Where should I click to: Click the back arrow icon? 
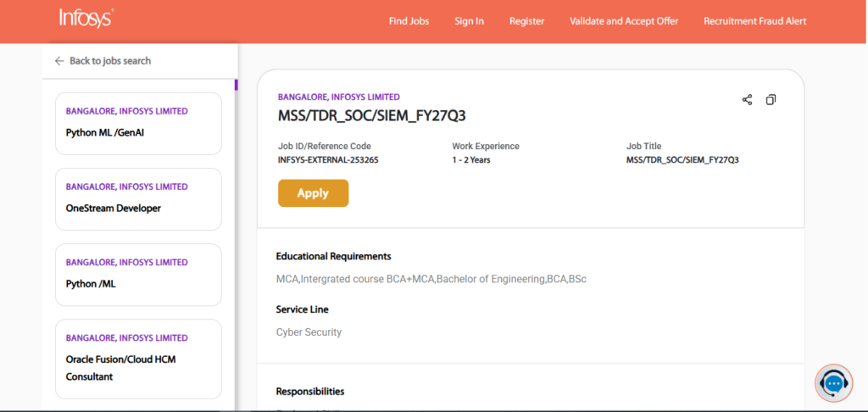59,61
